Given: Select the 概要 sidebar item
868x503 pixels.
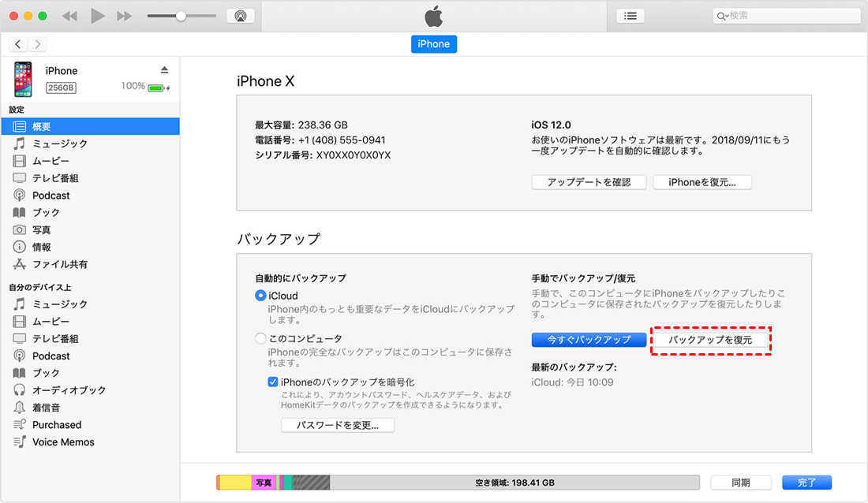Looking at the screenshot, I should pos(42,126).
